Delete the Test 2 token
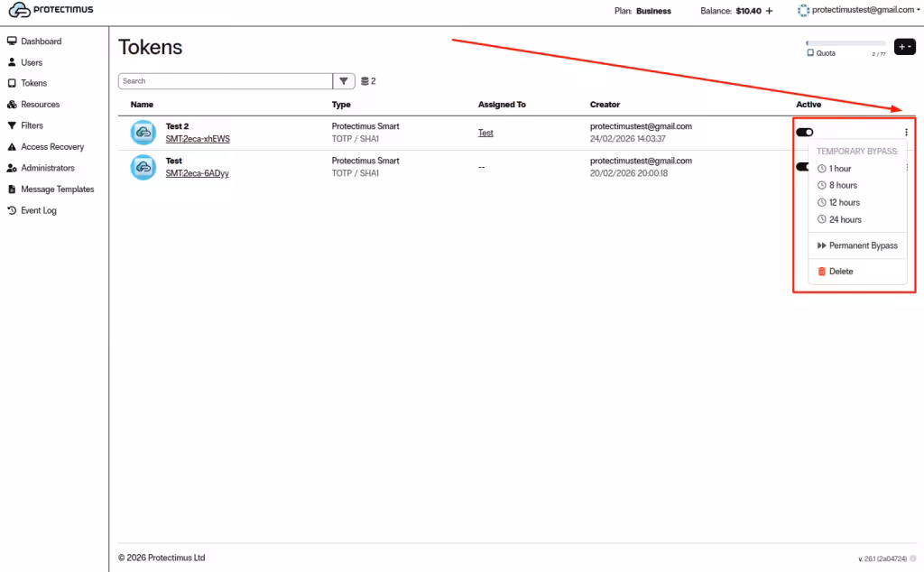The height and width of the screenshot is (572, 924). click(x=857, y=271)
